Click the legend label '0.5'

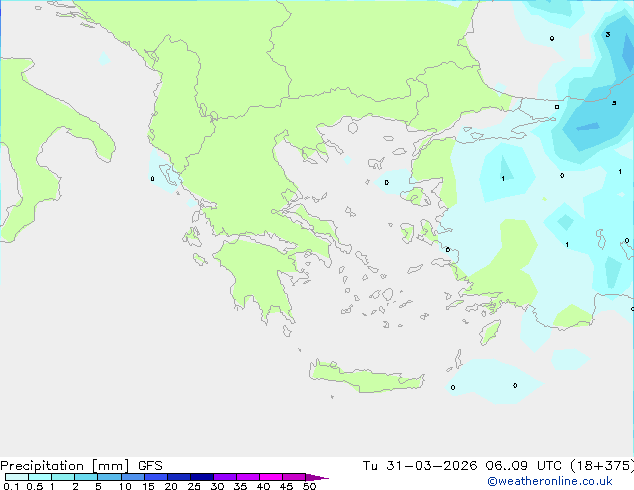34,486
